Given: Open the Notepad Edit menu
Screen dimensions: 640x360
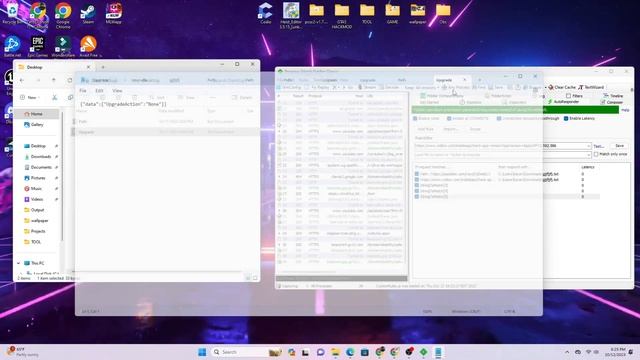Looking at the screenshot, I should click(99, 91).
